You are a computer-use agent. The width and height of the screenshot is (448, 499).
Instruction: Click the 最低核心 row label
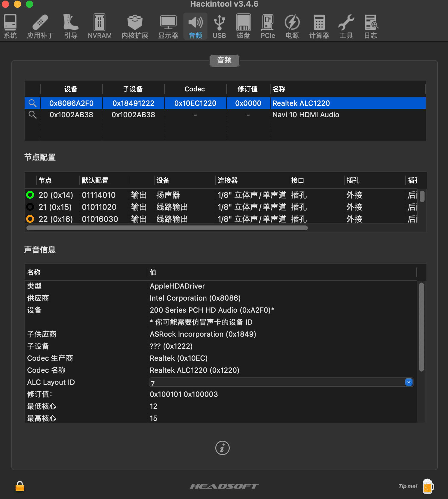pos(41,406)
